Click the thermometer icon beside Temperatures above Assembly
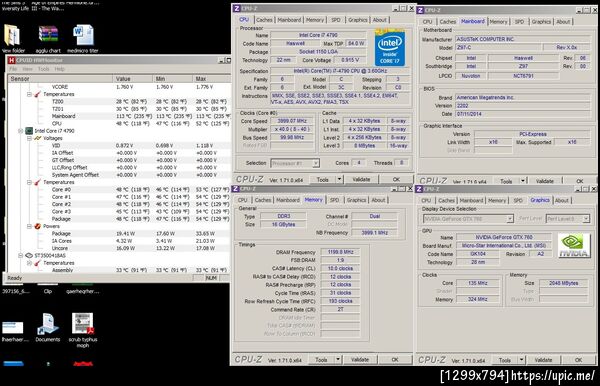The image size is (600, 386). click(38, 263)
